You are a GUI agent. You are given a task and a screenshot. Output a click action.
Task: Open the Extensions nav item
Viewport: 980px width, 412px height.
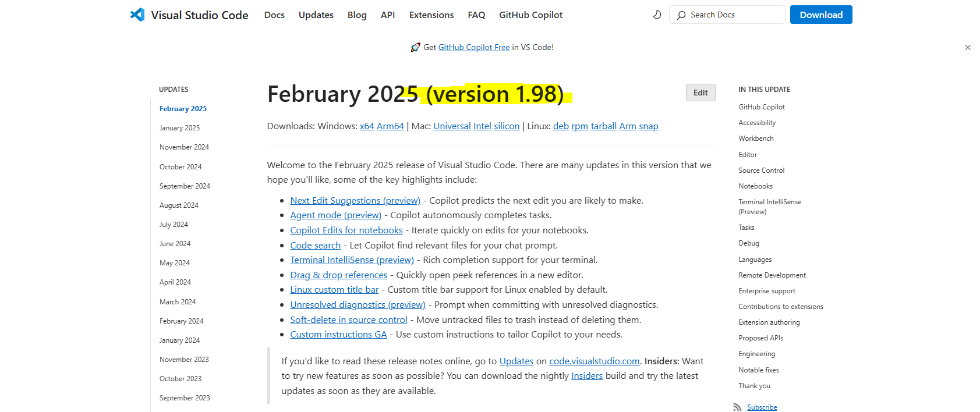click(431, 15)
